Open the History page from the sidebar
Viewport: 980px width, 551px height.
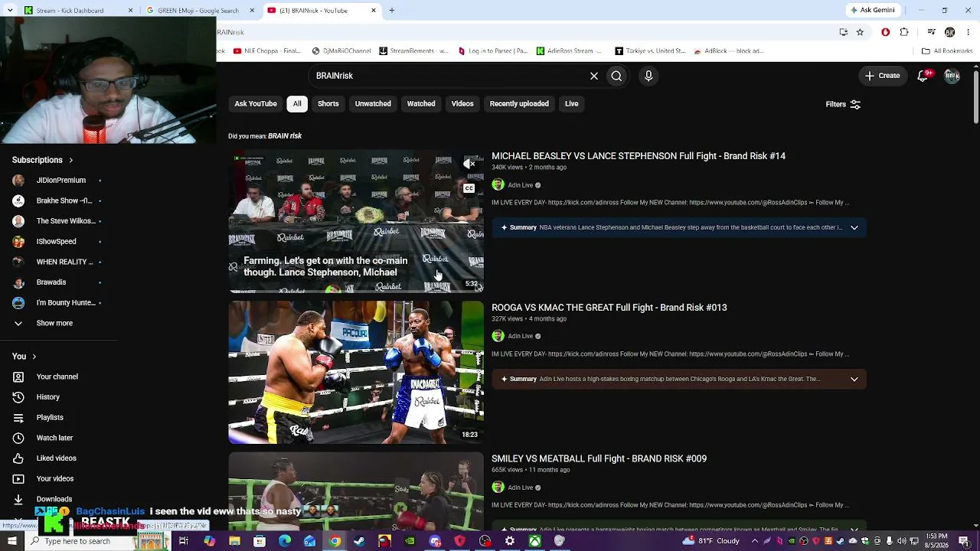47,397
